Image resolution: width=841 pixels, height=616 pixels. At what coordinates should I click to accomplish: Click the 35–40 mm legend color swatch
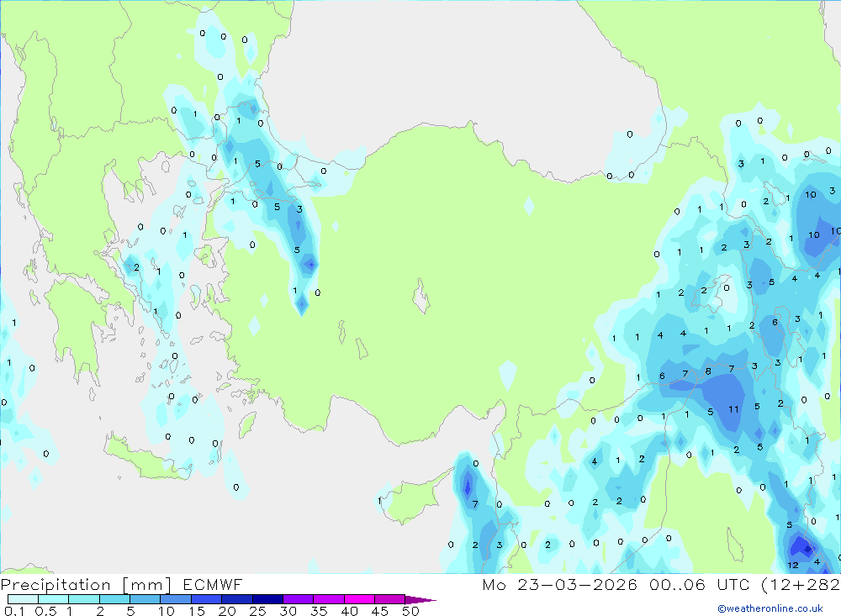(329, 599)
